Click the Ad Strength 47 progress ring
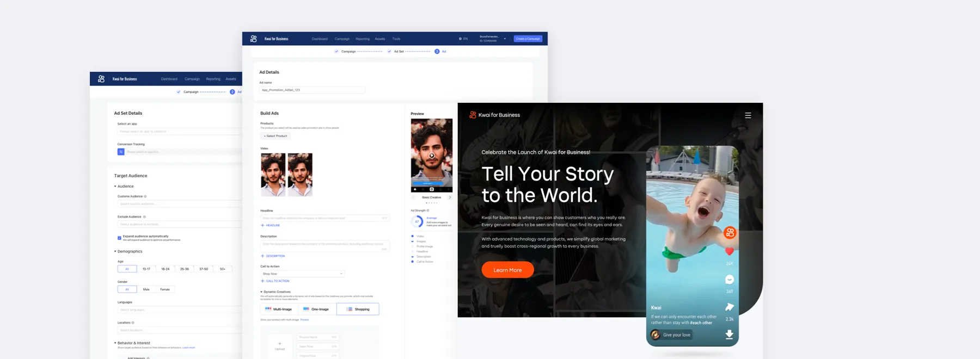980x359 pixels. click(417, 221)
